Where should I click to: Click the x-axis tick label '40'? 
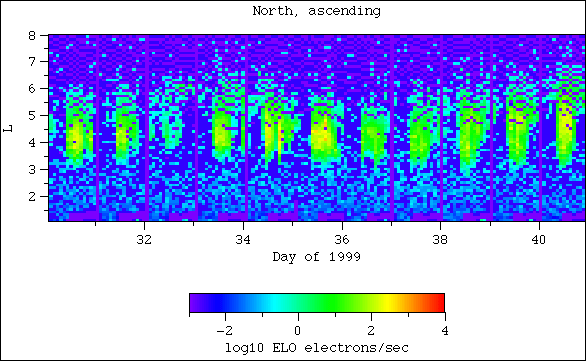[539, 240]
